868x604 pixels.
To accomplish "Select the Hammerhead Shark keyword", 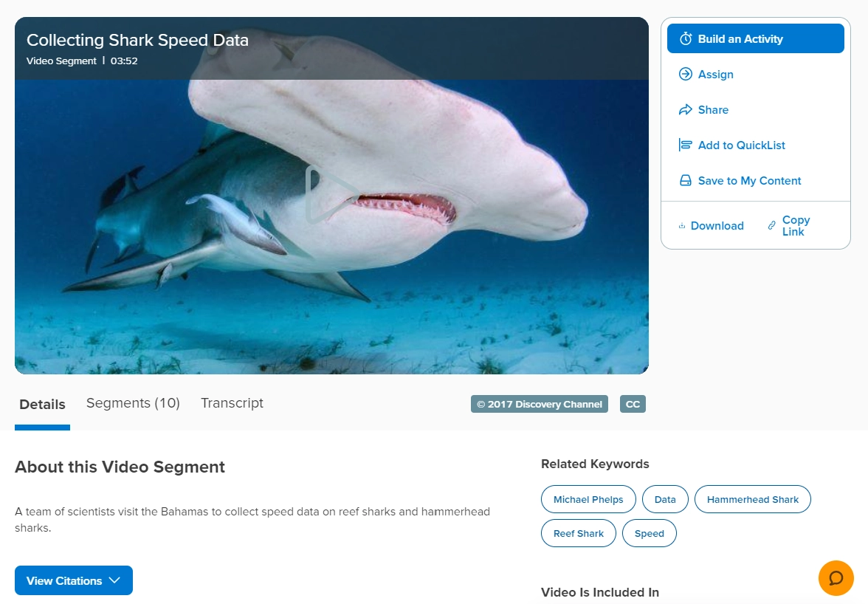I will [752, 499].
